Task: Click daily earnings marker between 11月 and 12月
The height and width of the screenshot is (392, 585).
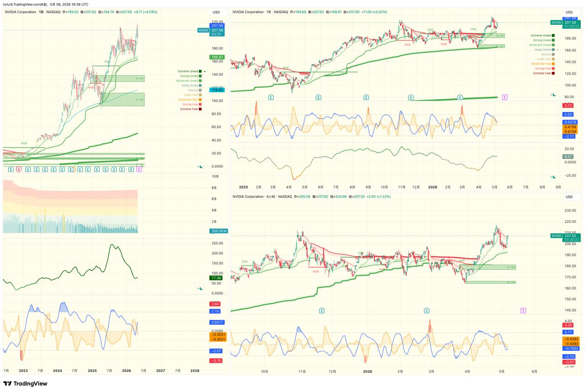Action: [x=411, y=97]
